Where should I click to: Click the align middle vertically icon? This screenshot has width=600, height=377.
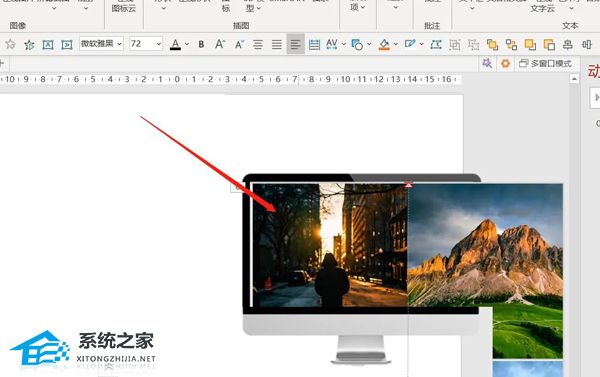point(587,44)
